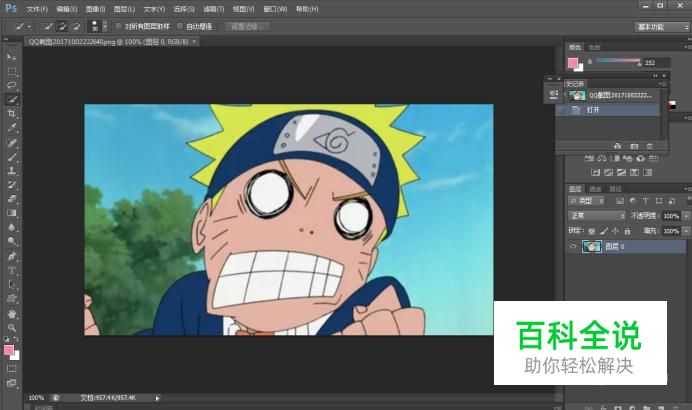
Task: Select the Horizontal Type tool
Action: point(11,270)
